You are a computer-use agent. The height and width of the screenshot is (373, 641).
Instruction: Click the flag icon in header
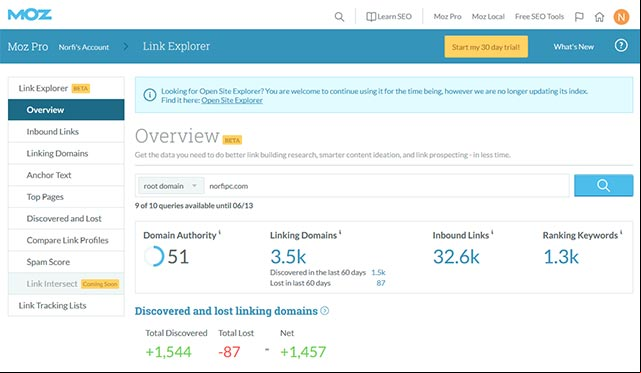click(579, 17)
